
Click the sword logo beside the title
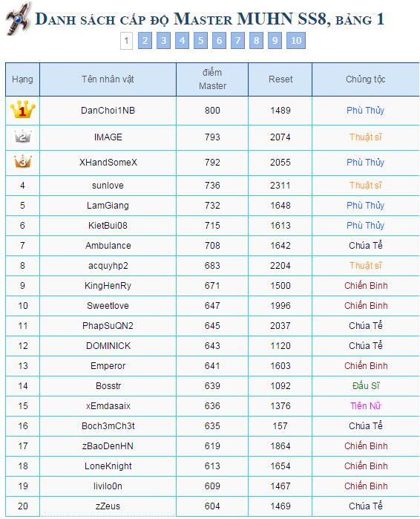click(x=19, y=19)
